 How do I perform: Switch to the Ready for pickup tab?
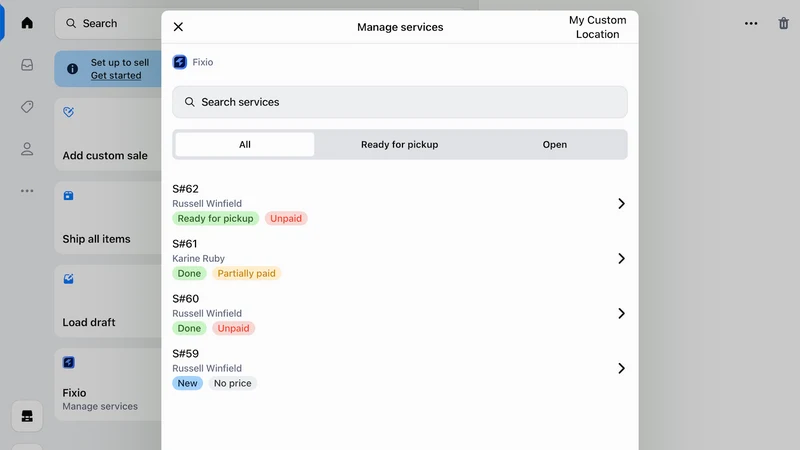tap(399, 144)
